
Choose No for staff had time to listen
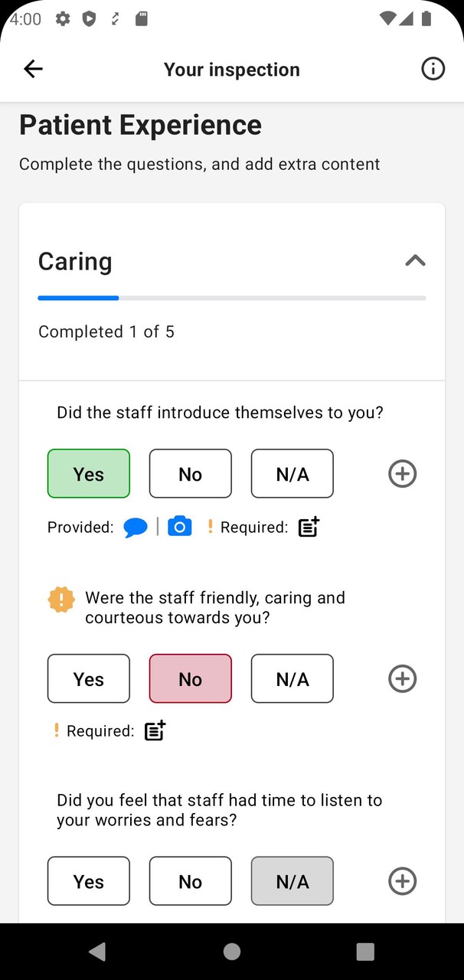tap(190, 881)
